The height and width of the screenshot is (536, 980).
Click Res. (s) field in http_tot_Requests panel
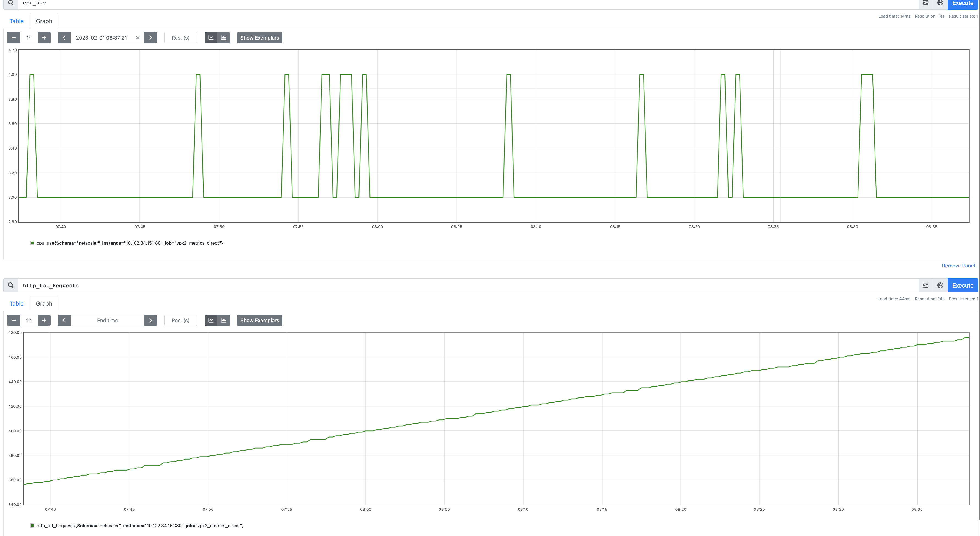click(x=181, y=321)
